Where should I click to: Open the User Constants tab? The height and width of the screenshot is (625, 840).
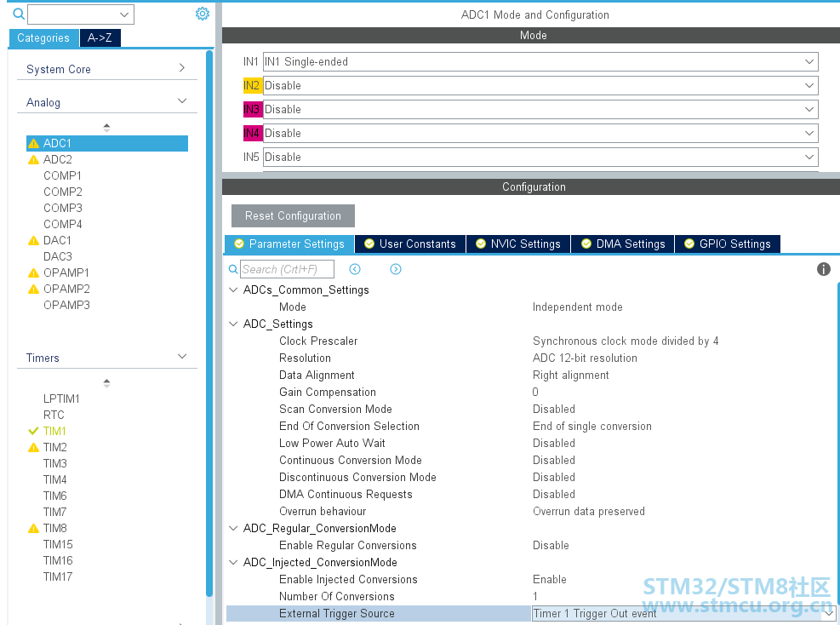tap(410, 244)
